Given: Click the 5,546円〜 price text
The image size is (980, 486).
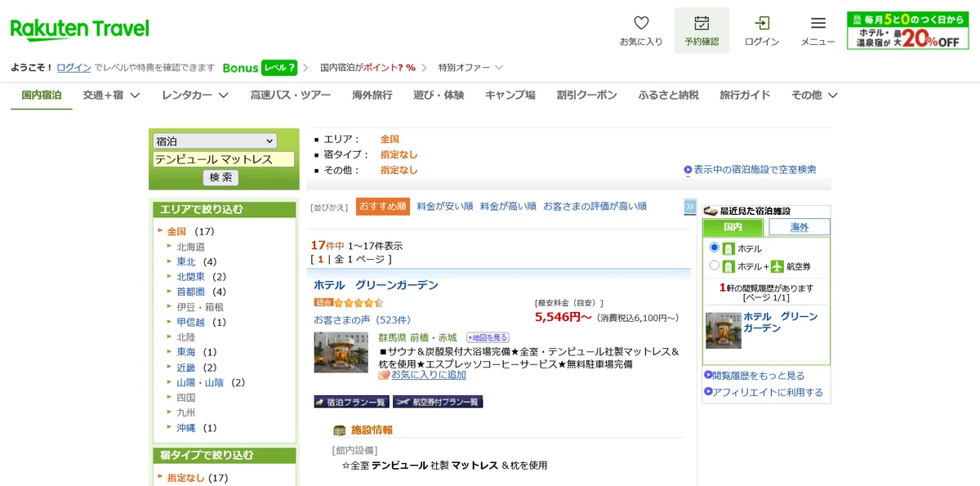Looking at the screenshot, I should pyautogui.click(x=563, y=317).
